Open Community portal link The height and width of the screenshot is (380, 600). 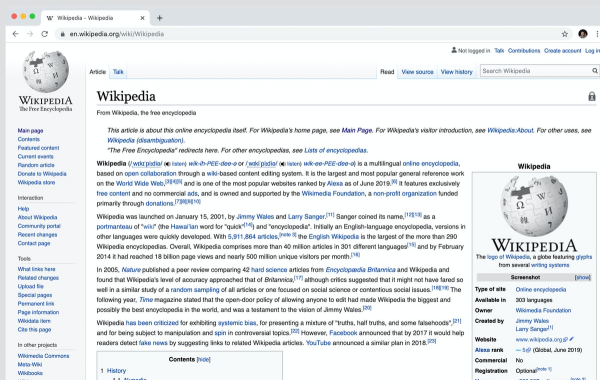coord(39,226)
